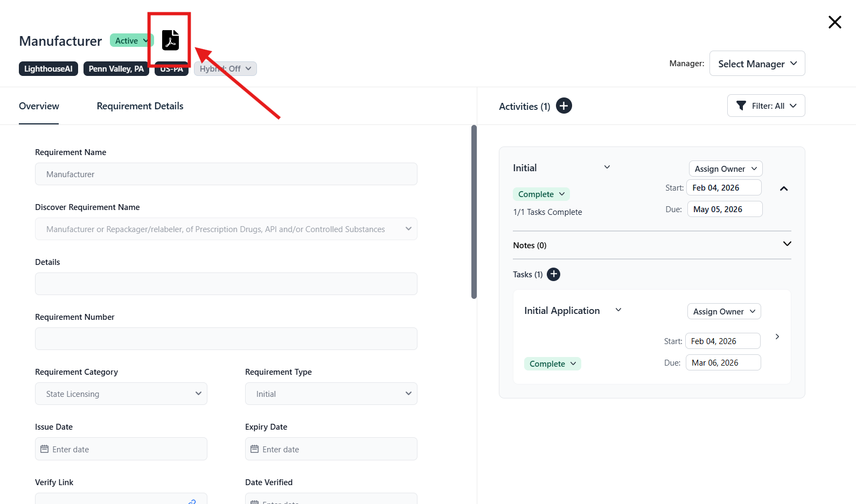Expand the Notes (0) section

[x=787, y=244]
